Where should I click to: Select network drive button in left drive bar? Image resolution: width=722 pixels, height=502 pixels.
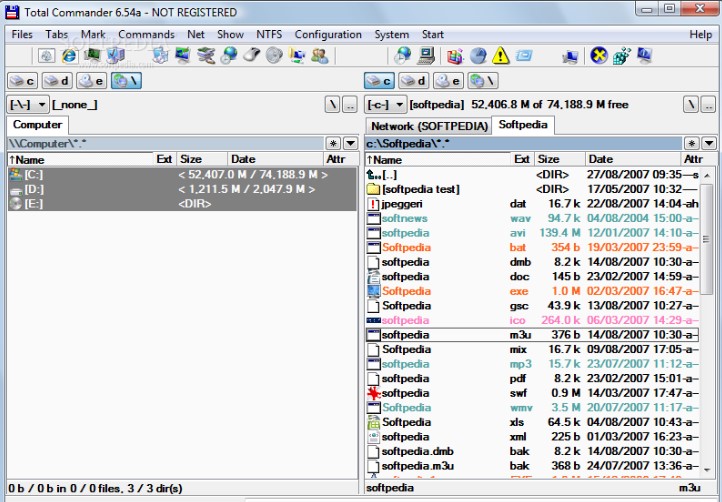[126, 81]
